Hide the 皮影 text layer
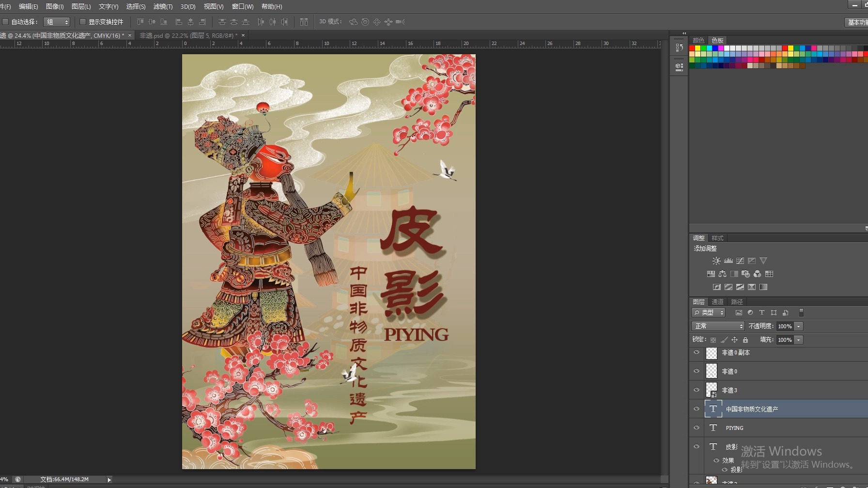Image resolution: width=868 pixels, height=488 pixels. [697, 447]
